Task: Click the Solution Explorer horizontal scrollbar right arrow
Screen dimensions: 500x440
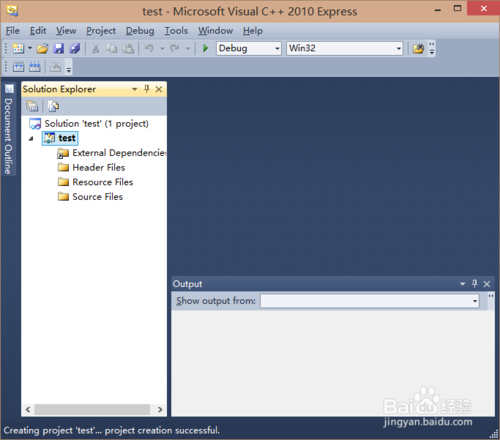Action: click(160, 409)
